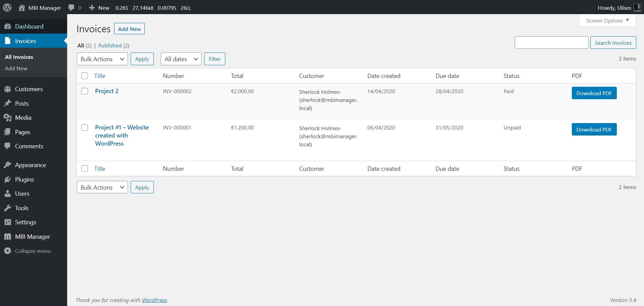Click the home icon beside MBI Manager
Image resolution: width=644 pixels, height=306 pixels.
click(x=22, y=7)
